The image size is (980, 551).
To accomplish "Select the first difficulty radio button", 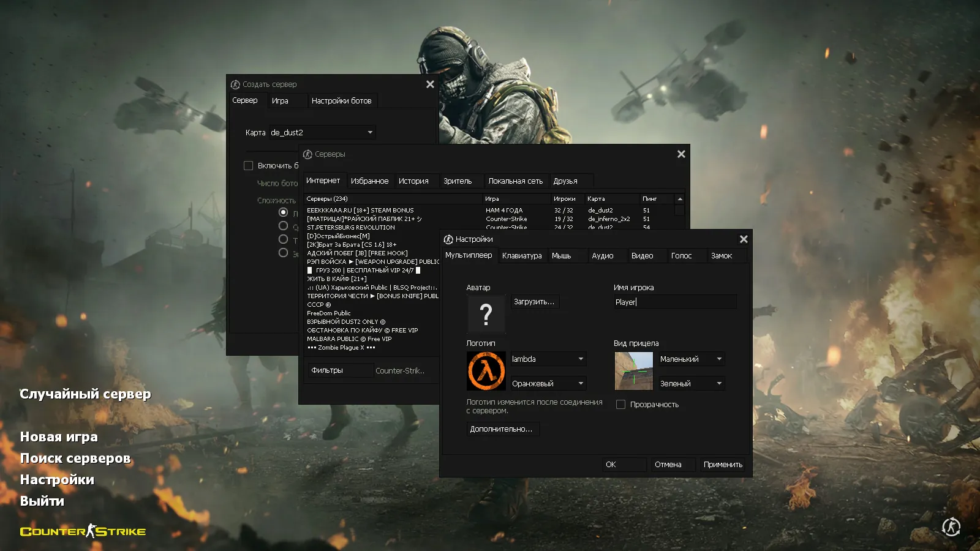I will tap(283, 212).
